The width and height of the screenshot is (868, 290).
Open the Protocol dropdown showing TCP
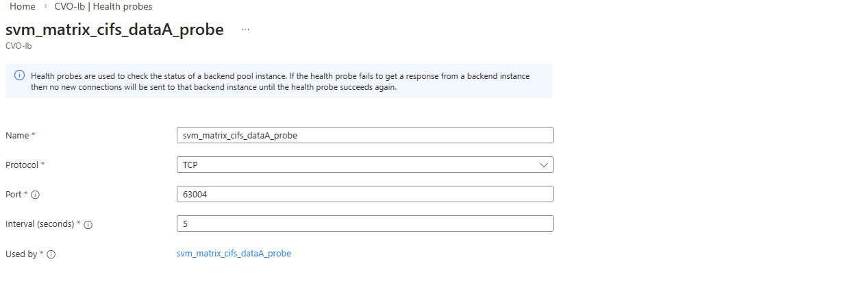(x=364, y=165)
